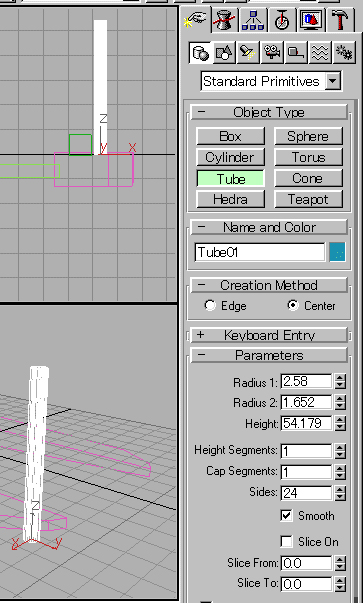
Task: Enable the Slice On checkbox
Action: pos(286,541)
